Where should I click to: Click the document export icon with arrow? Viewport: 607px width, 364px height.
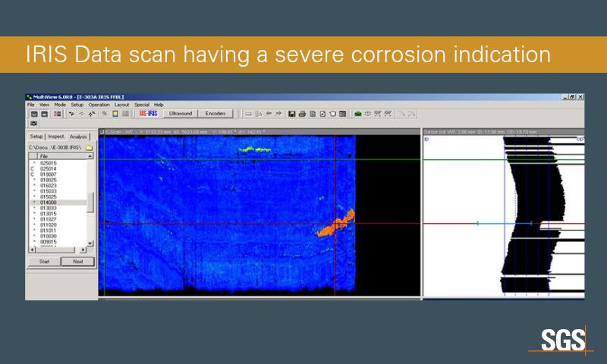322,114
